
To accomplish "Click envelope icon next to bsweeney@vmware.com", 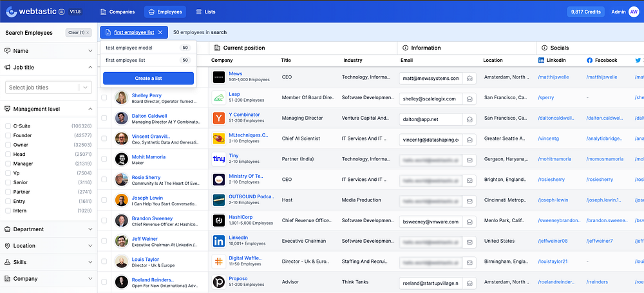I will [x=469, y=222].
